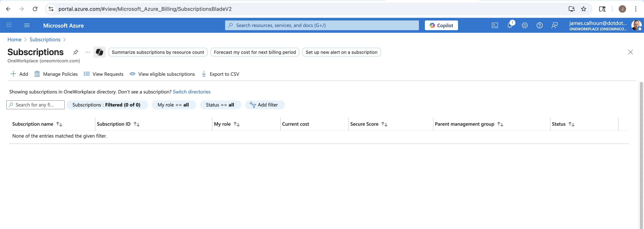Pin the Subscriptions blade
Screen dimensions: 644x229
point(75,52)
